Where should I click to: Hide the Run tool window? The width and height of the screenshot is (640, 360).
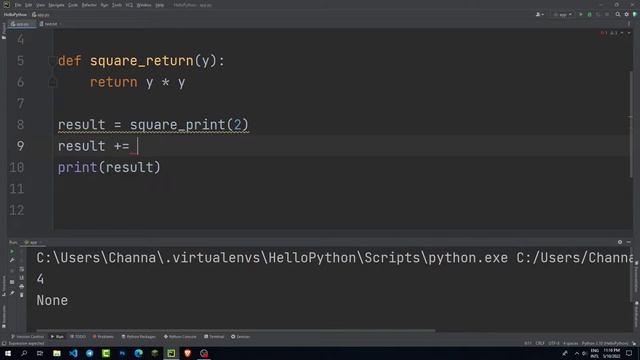[x=629, y=242]
